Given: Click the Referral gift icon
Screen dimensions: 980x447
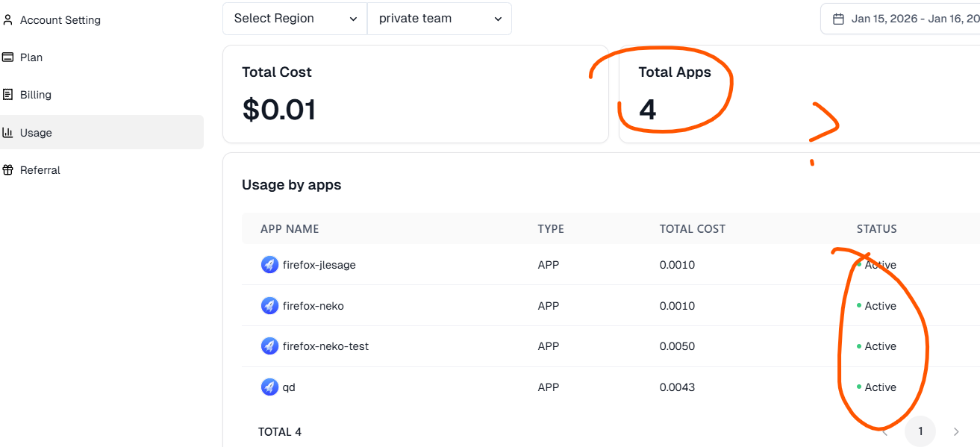Looking at the screenshot, I should tap(8, 170).
